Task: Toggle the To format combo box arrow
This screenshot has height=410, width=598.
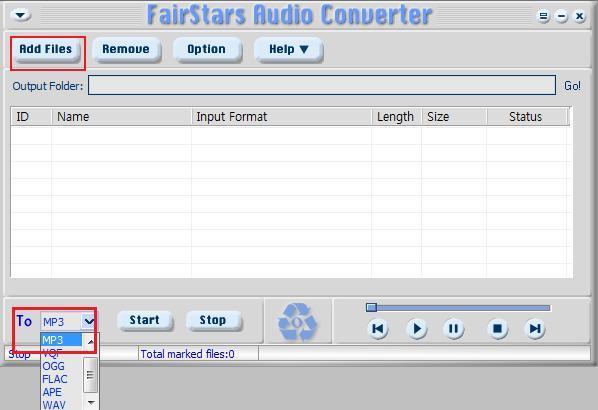Action: coord(89,322)
